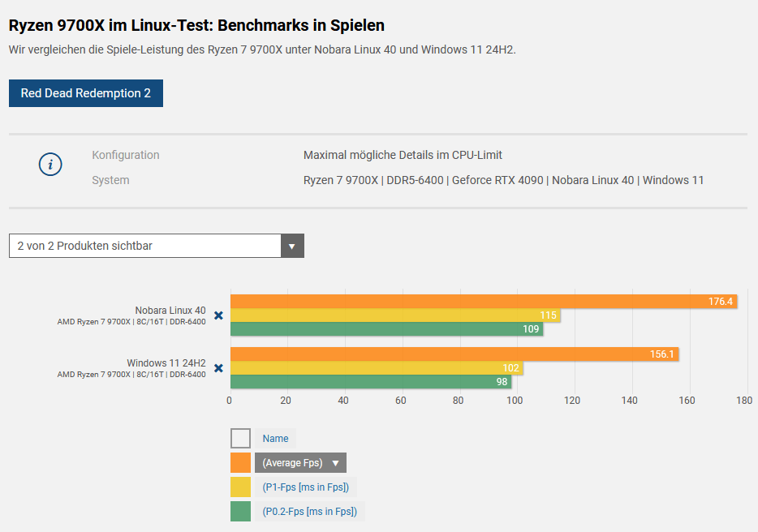Click the orange Average Fps color swatch
Screen dimensions: 758x532
pyautogui.click(x=240, y=463)
